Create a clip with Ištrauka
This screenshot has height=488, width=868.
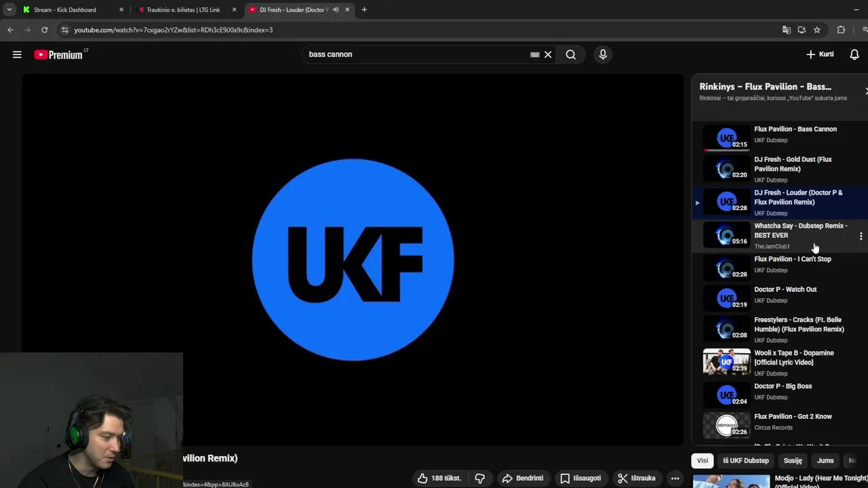point(636,478)
